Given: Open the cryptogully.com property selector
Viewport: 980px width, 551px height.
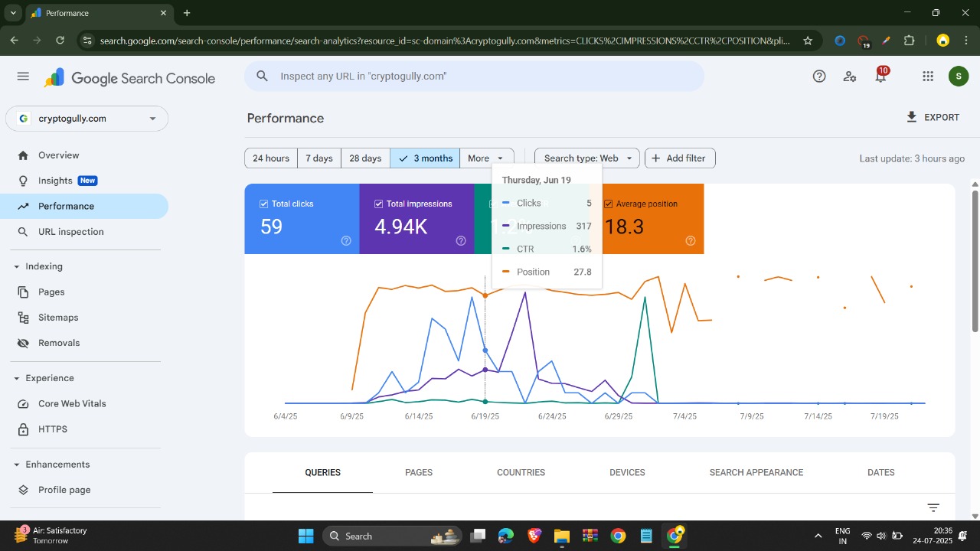Looking at the screenshot, I should [x=87, y=119].
